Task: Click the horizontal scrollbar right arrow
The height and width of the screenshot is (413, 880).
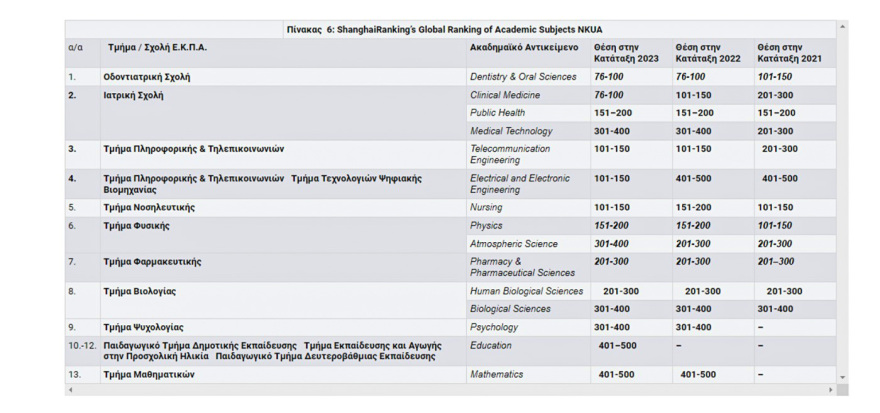Action: pos(831,389)
